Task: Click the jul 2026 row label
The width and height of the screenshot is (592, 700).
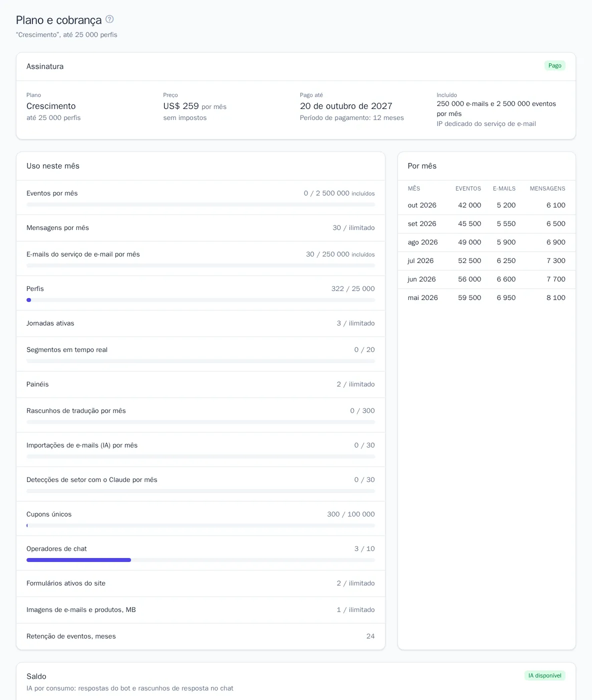Action: pos(420,260)
